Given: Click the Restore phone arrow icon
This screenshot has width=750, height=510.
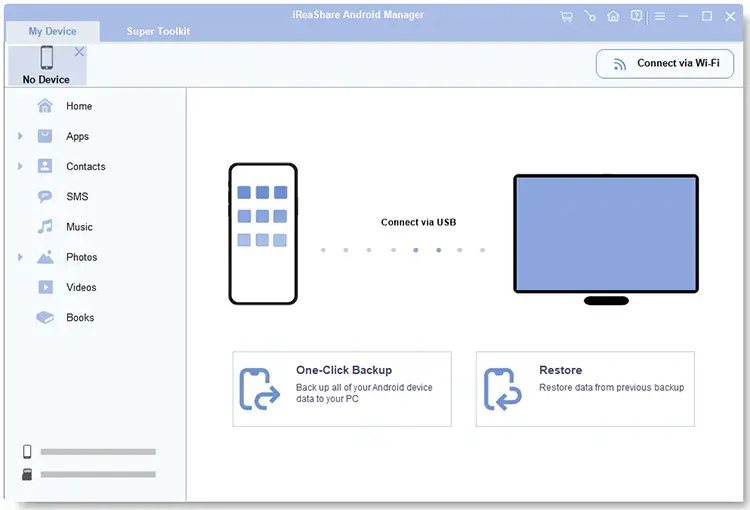Looking at the screenshot, I should [503, 389].
